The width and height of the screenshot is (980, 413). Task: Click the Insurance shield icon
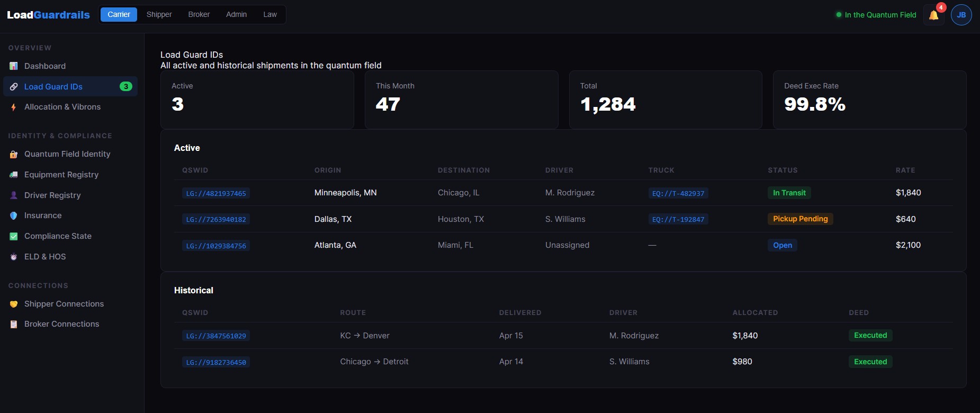point(14,216)
